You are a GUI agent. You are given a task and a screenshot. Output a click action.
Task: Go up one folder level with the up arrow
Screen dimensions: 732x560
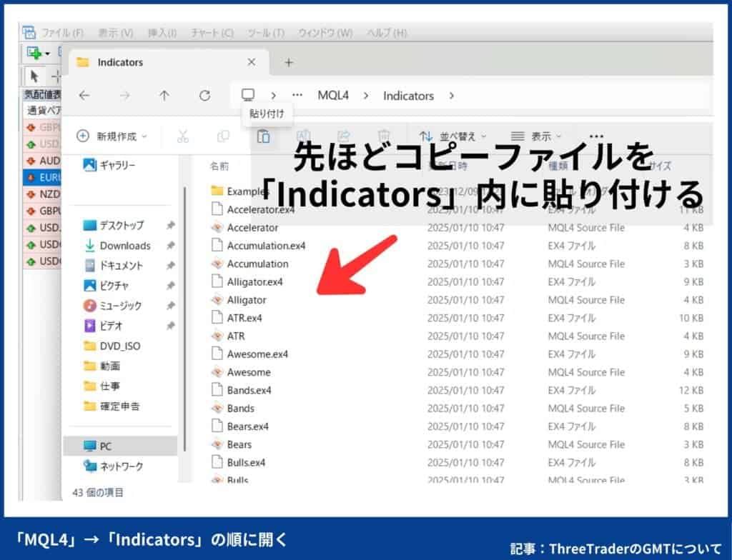(164, 95)
